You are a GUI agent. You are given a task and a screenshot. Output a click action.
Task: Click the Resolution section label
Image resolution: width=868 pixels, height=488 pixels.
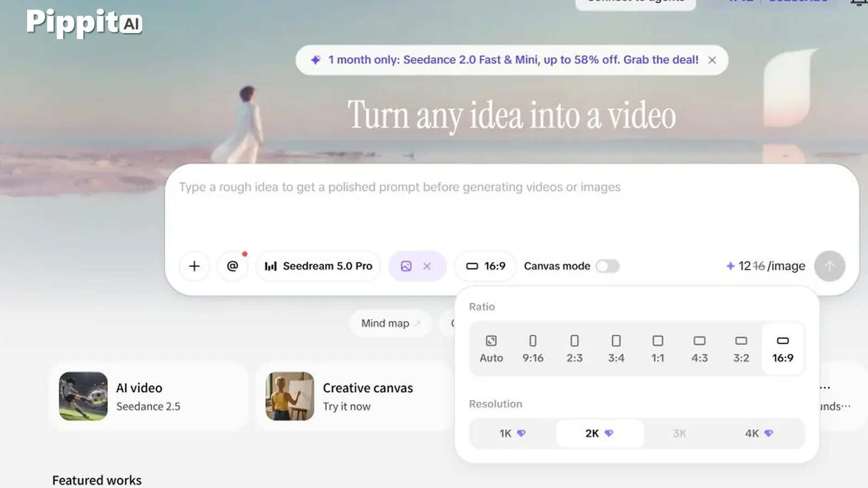(495, 404)
